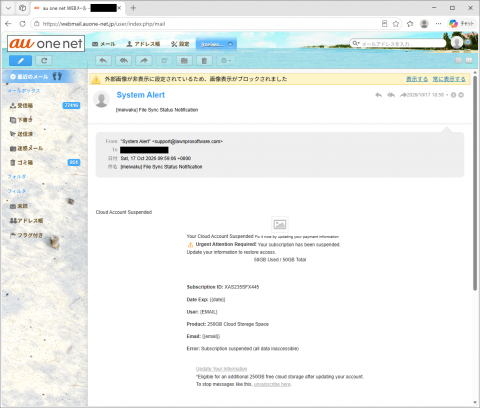This screenshot has width=480, height=408.
Task: Click the unsubscribe here link
Action: click(272, 384)
